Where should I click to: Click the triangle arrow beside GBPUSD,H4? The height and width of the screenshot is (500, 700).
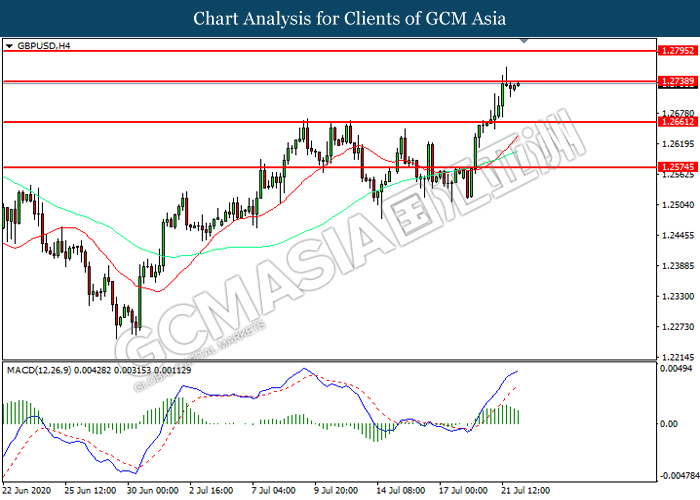click(x=9, y=46)
